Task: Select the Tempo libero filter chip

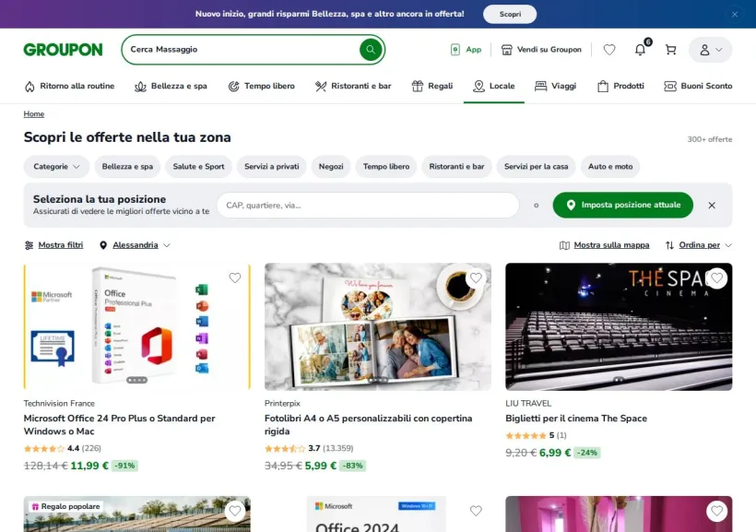Action: click(386, 166)
